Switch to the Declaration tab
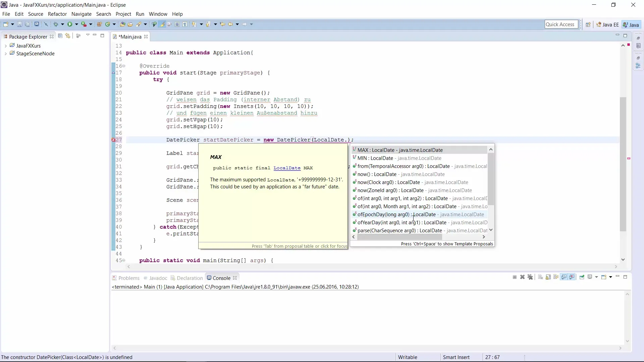This screenshot has width=644, height=362. pyautogui.click(x=187, y=278)
